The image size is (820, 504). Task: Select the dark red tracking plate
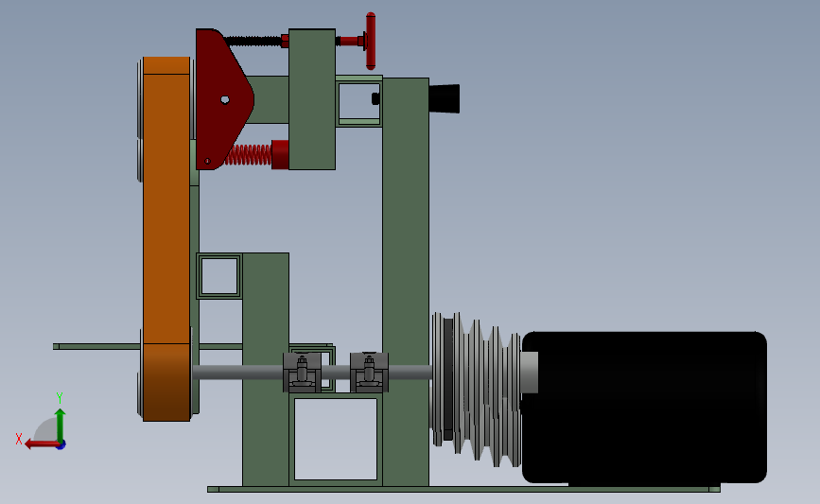(x=224, y=99)
